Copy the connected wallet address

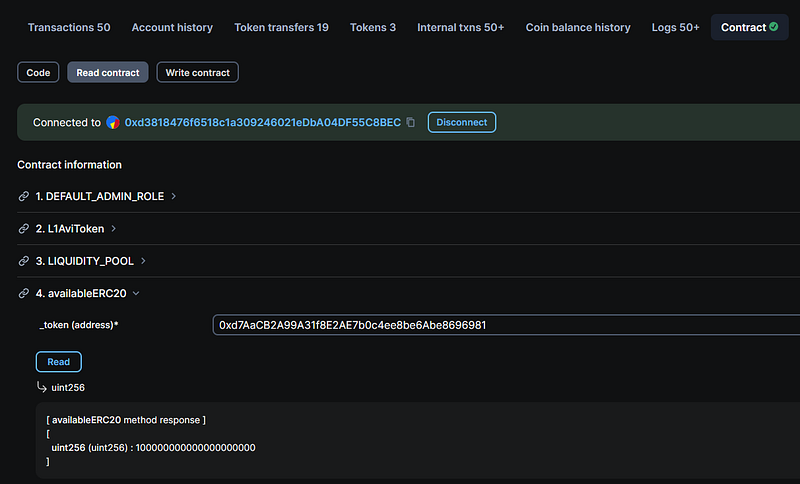[411, 122]
